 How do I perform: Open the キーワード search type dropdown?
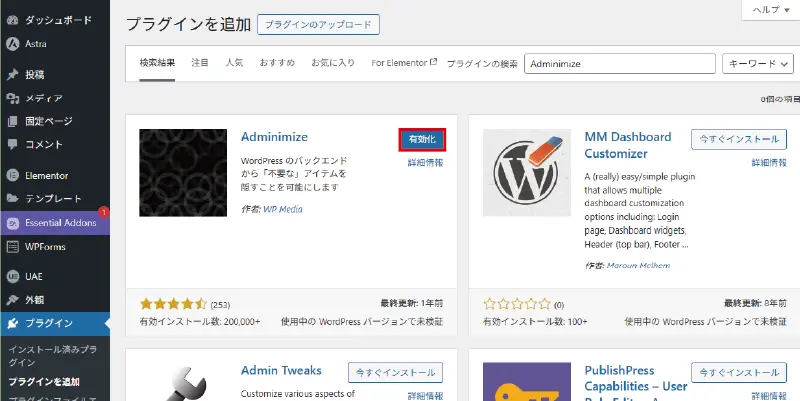pos(758,64)
